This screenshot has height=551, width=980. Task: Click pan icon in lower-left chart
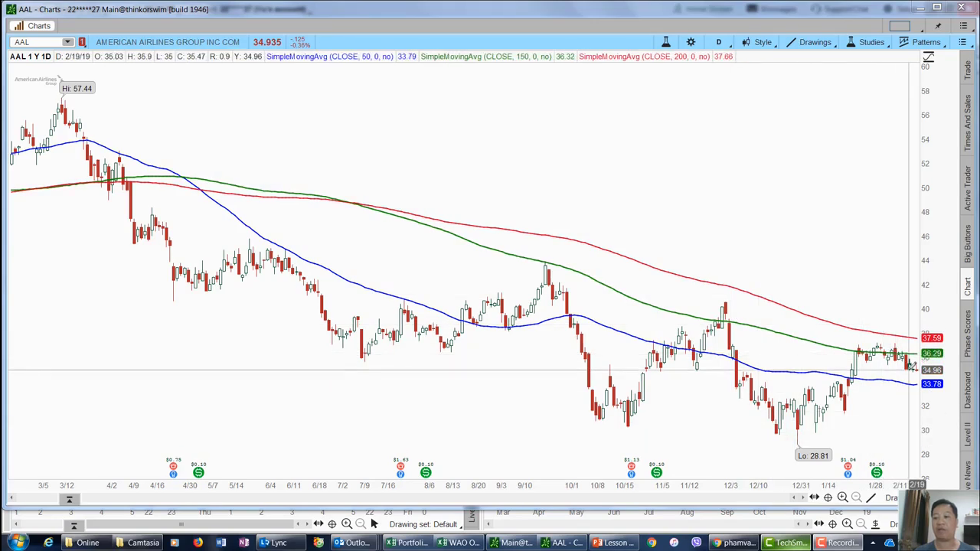(318, 524)
